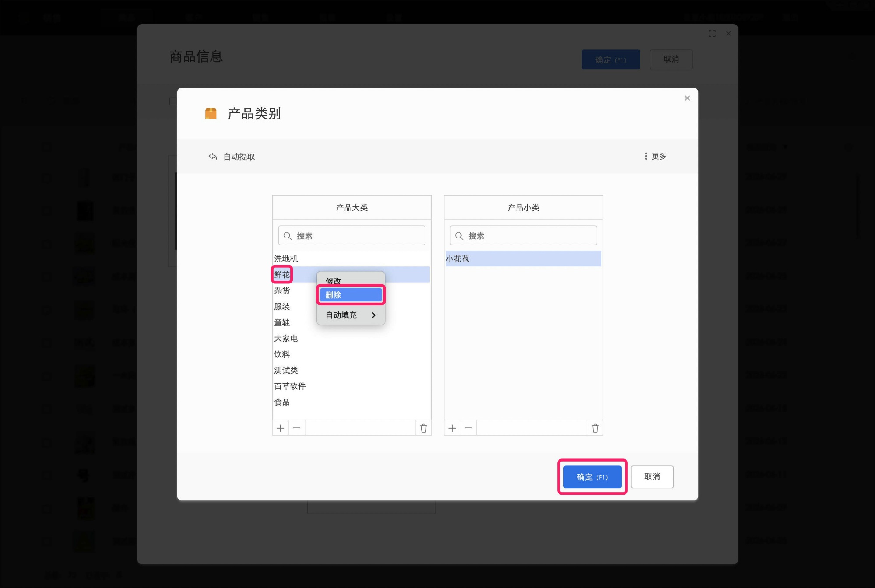Select 百草软件 category
Screen dimensions: 875x588
[351, 386]
